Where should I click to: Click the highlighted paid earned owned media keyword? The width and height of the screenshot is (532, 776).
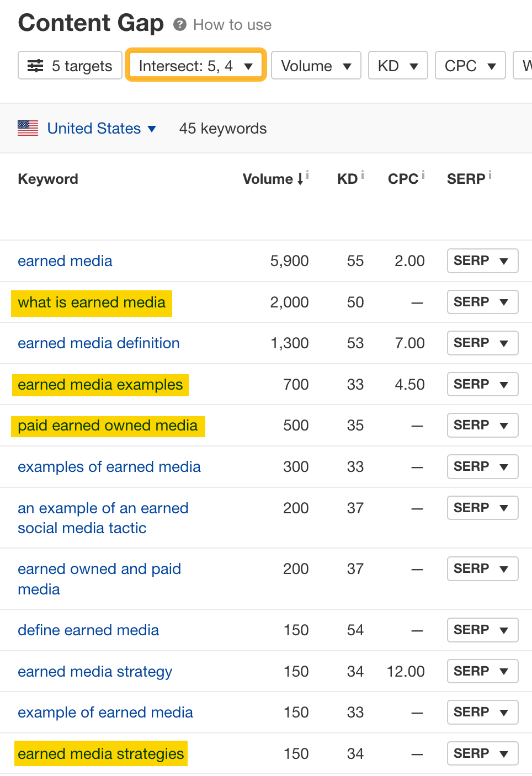pyautogui.click(x=108, y=426)
